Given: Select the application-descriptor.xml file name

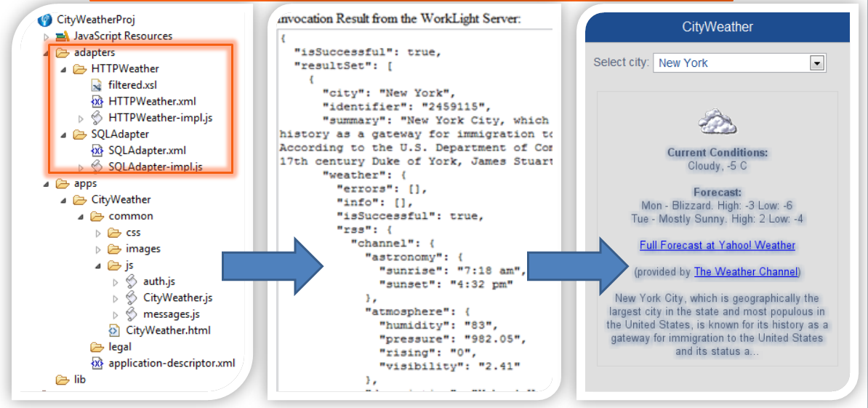Looking at the screenshot, I should pos(172,363).
